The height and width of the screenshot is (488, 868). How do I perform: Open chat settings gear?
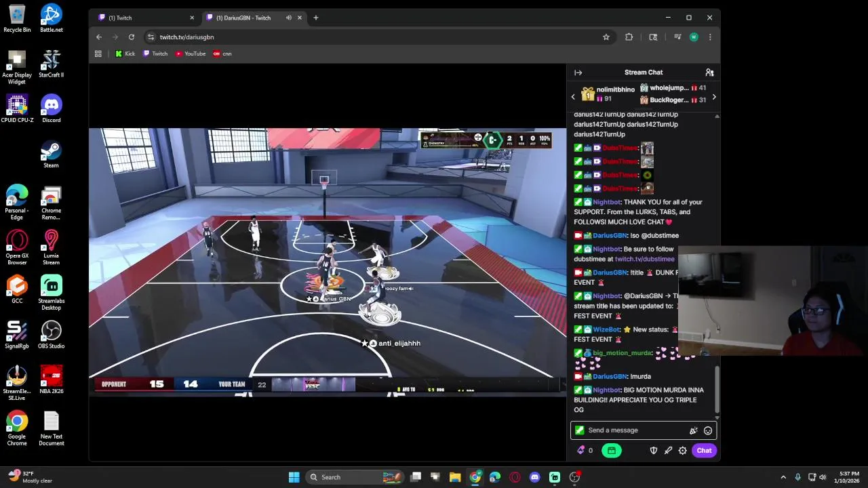click(682, 451)
